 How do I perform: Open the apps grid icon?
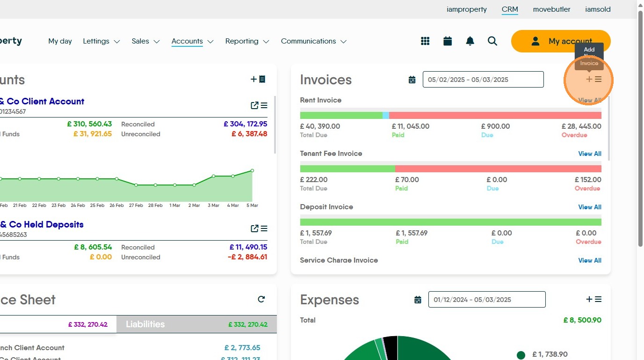[425, 41]
